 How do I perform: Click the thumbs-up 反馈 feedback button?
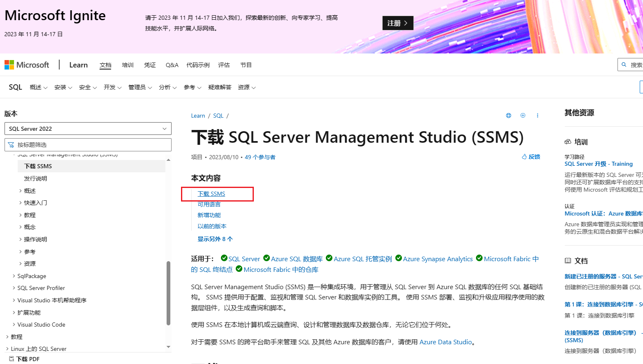(x=531, y=157)
